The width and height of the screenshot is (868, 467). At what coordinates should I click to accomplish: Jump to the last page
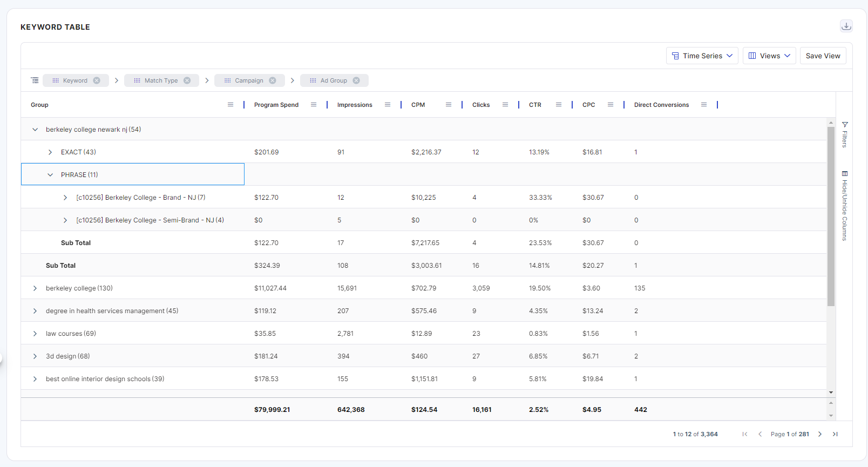[835, 434]
